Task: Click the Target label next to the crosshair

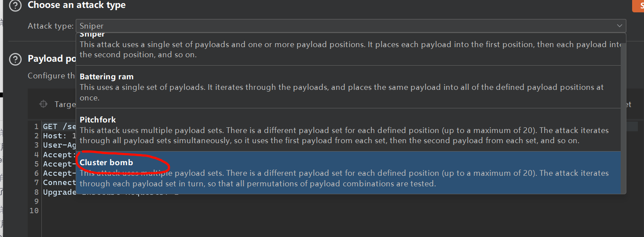Action: (65, 104)
